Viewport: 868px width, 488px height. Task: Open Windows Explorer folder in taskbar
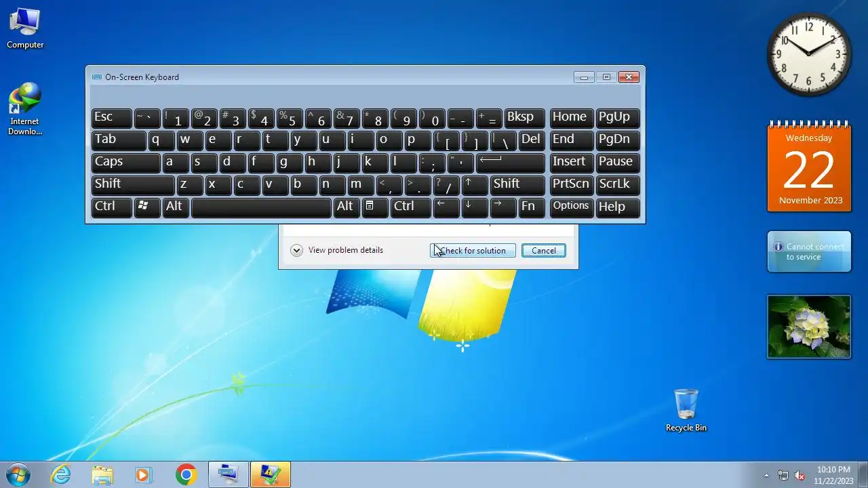click(x=102, y=474)
